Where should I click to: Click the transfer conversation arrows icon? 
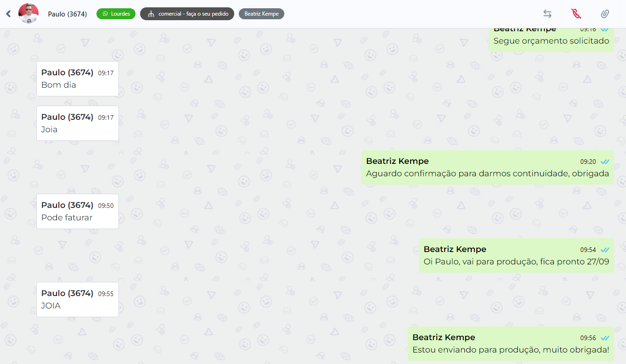point(547,14)
